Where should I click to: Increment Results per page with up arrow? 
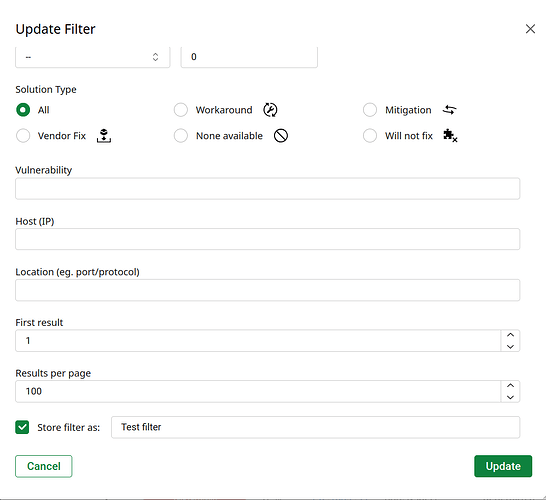[510, 385]
